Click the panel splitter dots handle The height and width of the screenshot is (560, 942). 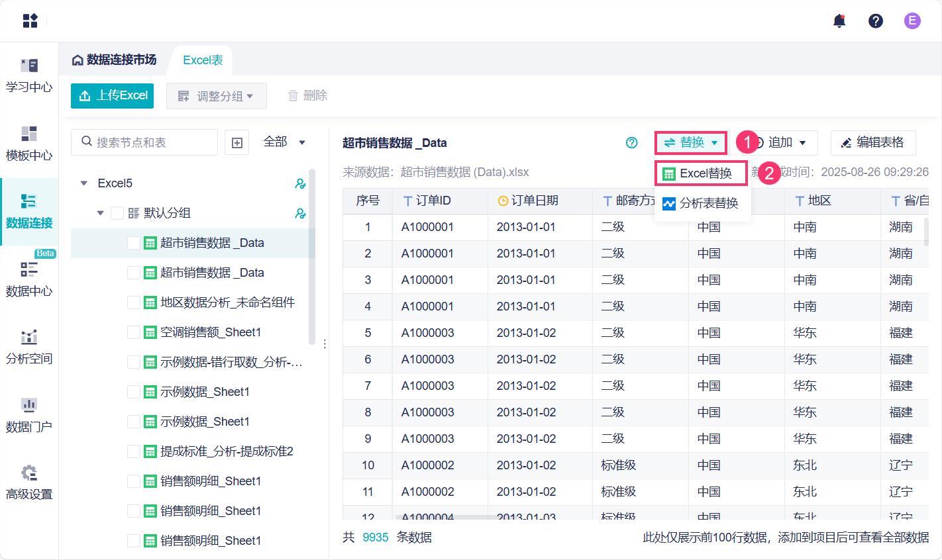[x=325, y=344]
